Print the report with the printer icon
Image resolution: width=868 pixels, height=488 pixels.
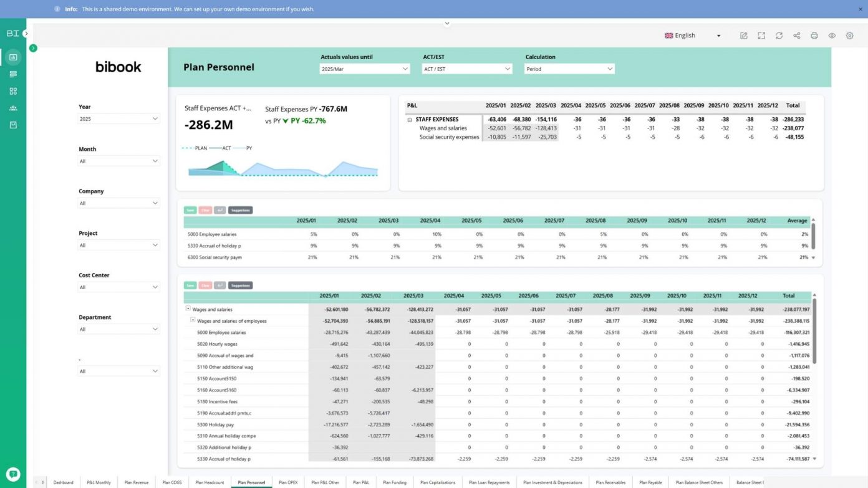click(814, 36)
